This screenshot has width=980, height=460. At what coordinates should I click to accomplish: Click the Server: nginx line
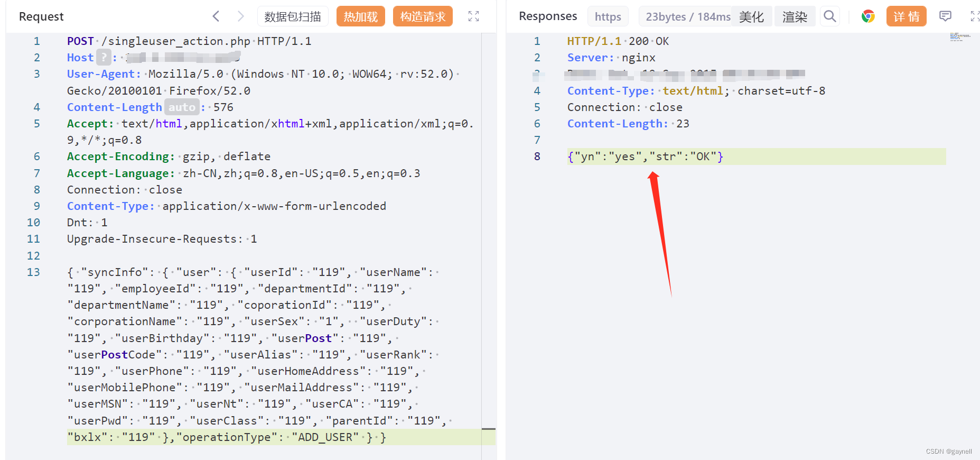tap(611, 58)
